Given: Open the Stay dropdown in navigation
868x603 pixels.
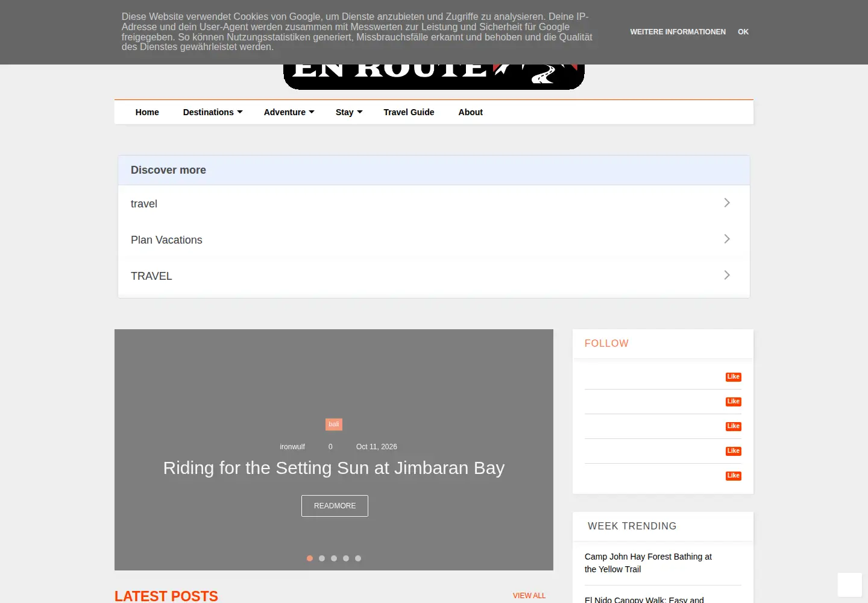Looking at the screenshot, I should (x=349, y=112).
